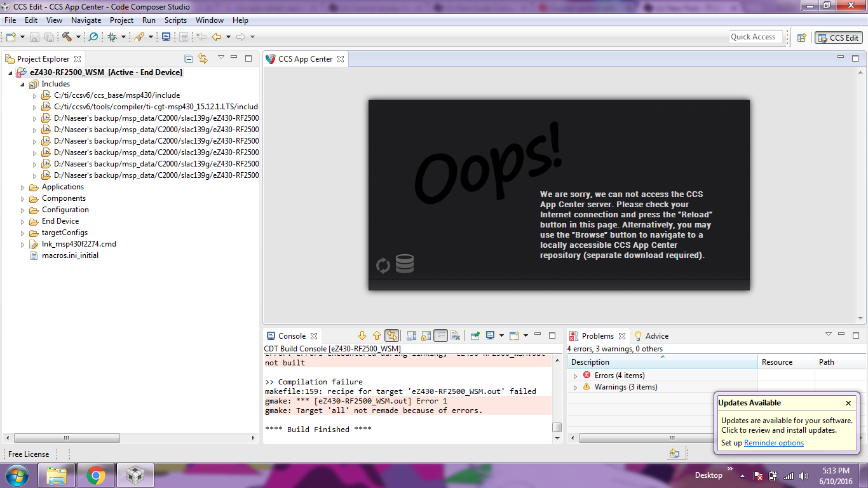Open the Project menu

click(122, 20)
